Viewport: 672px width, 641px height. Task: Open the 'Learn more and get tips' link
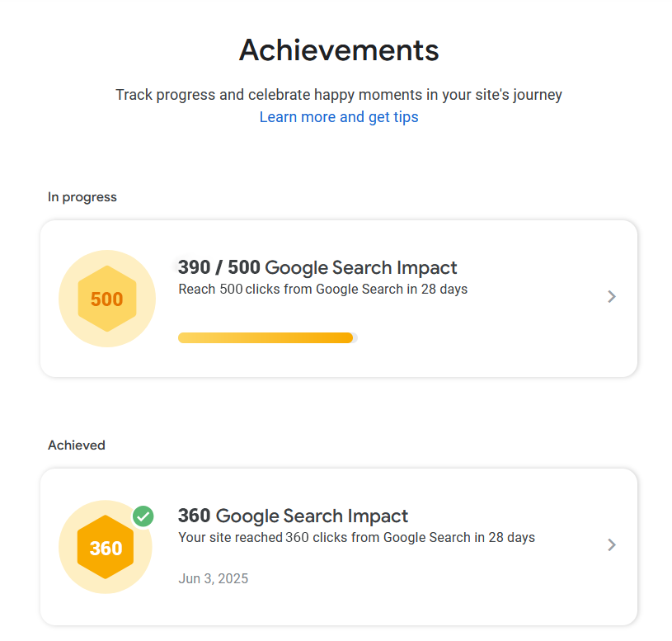[x=339, y=117]
